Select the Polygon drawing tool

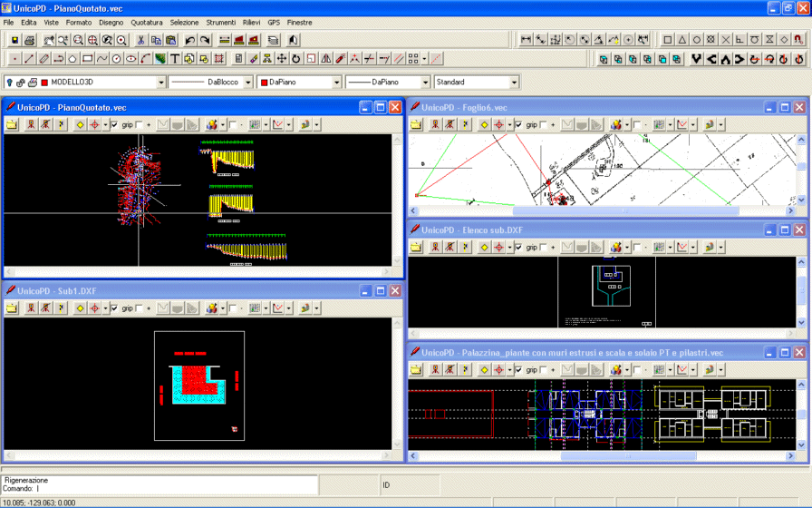(x=72, y=59)
